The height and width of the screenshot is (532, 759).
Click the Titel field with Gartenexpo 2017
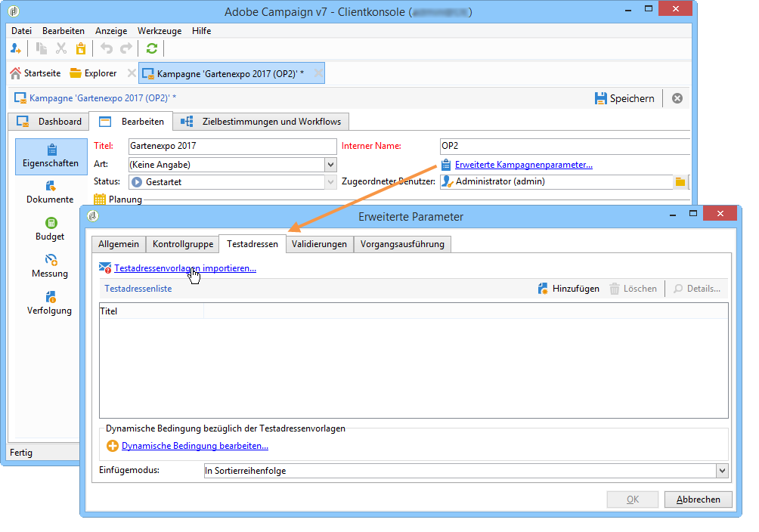click(232, 146)
